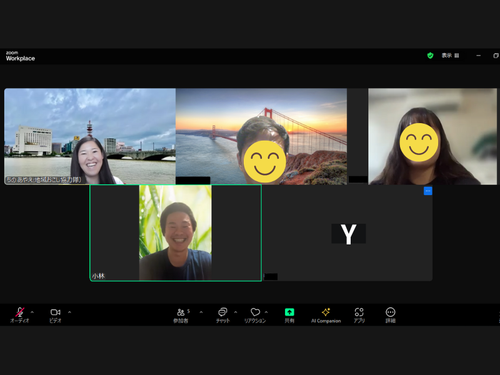The image size is (500, 375).
Task: Expand audio options caret
Action: tap(32, 312)
